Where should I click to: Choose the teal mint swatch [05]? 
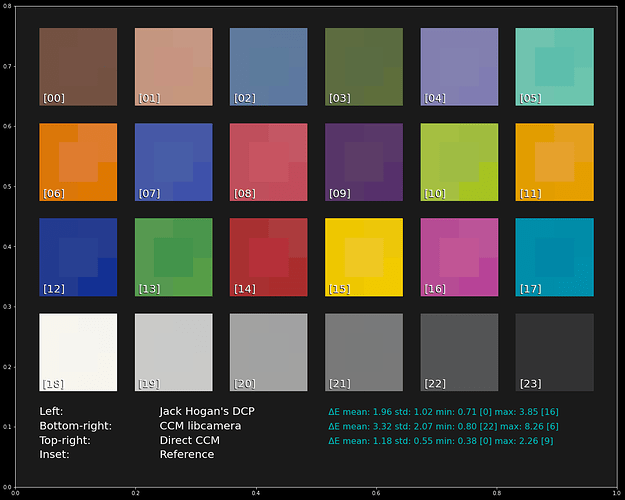pos(554,67)
